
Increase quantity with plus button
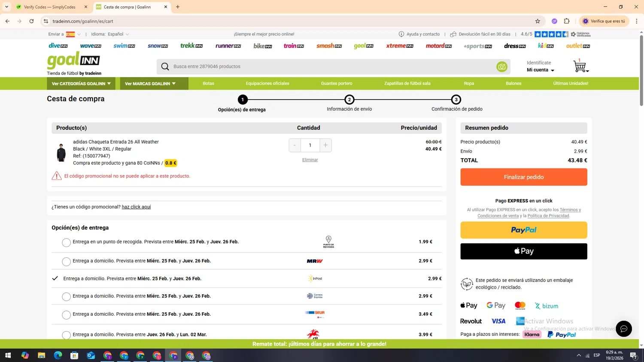(325, 145)
